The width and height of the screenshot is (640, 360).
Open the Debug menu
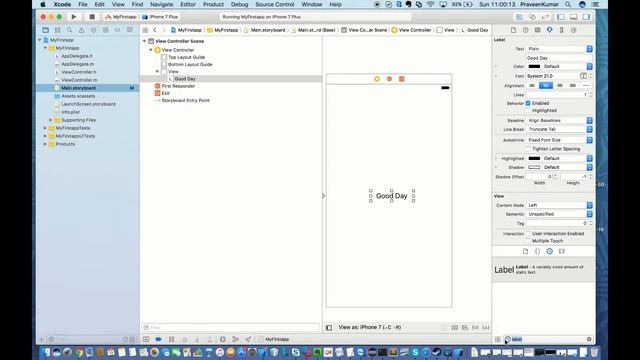239,4
